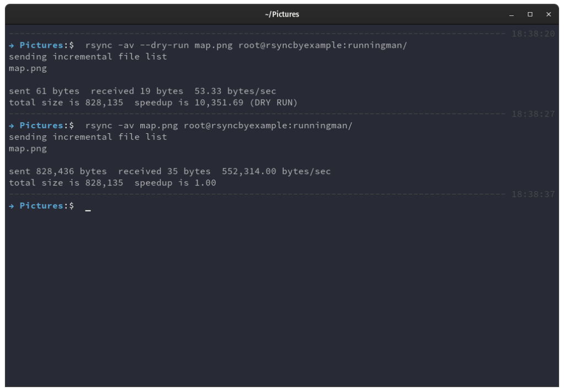Click the maximize button in the title bar
Screen dimensions: 564x392
coord(530,14)
